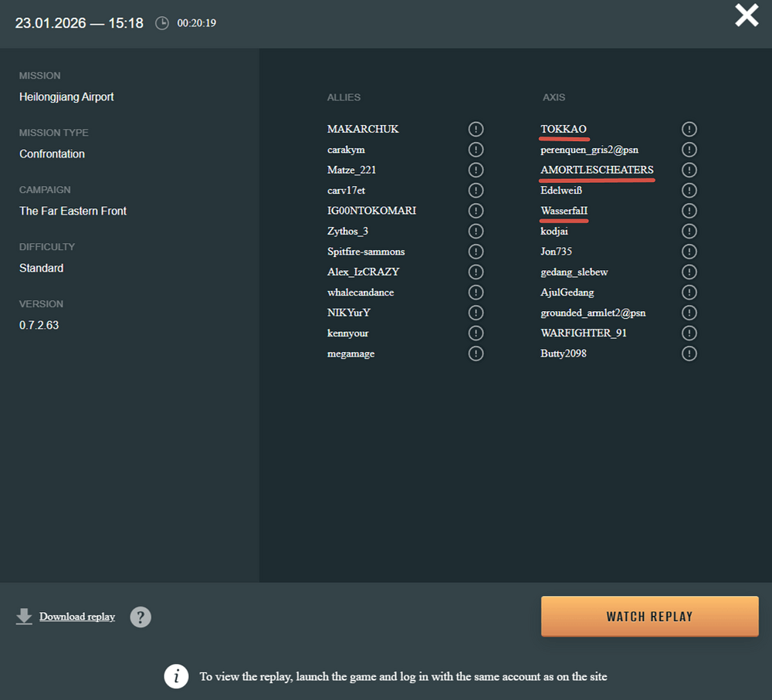
Task: Select player name WasserfaII
Action: (564, 211)
